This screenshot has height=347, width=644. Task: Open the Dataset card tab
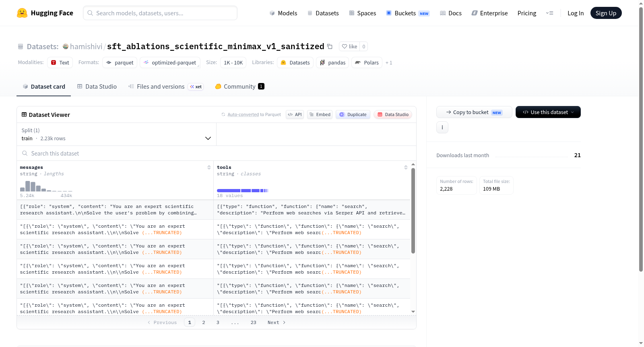pos(44,86)
